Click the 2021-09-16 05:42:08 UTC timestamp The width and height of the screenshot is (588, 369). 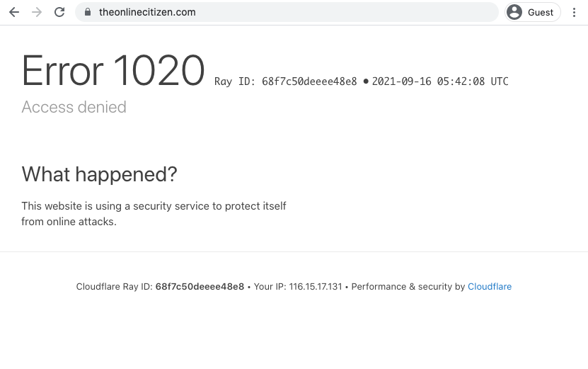pos(440,81)
